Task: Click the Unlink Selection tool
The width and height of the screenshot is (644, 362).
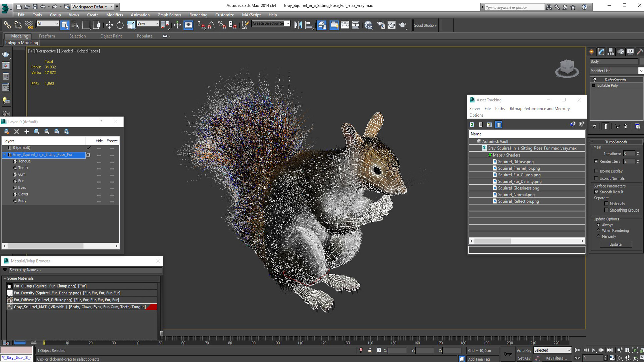Action: [18, 25]
